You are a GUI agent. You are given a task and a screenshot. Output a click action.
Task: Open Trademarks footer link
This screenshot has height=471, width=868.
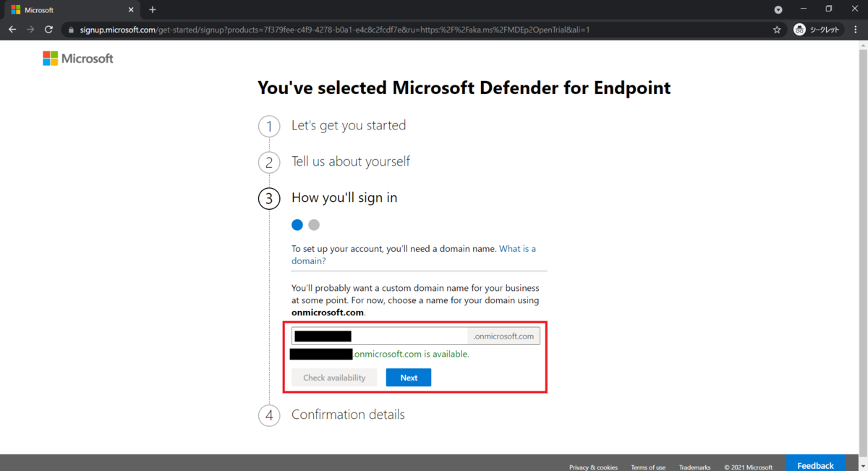(694, 467)
